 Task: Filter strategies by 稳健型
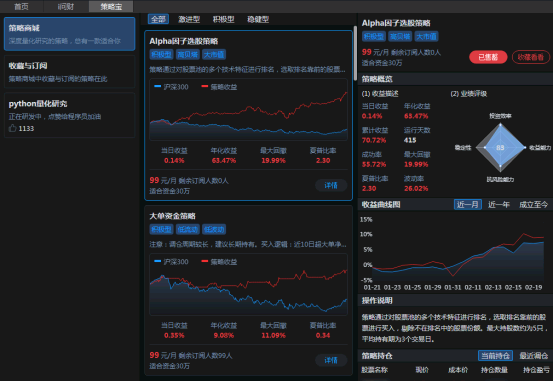click(x=258, y=19)
